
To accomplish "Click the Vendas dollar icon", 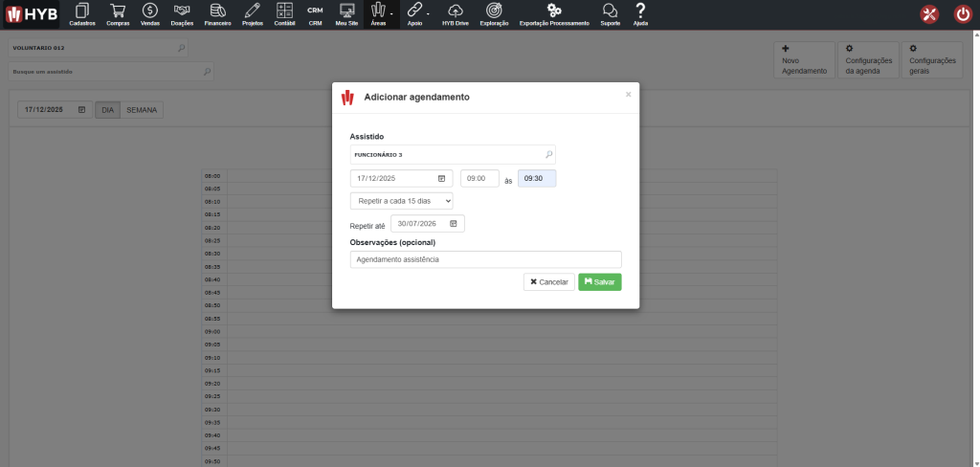I will [x=150, y=11].
